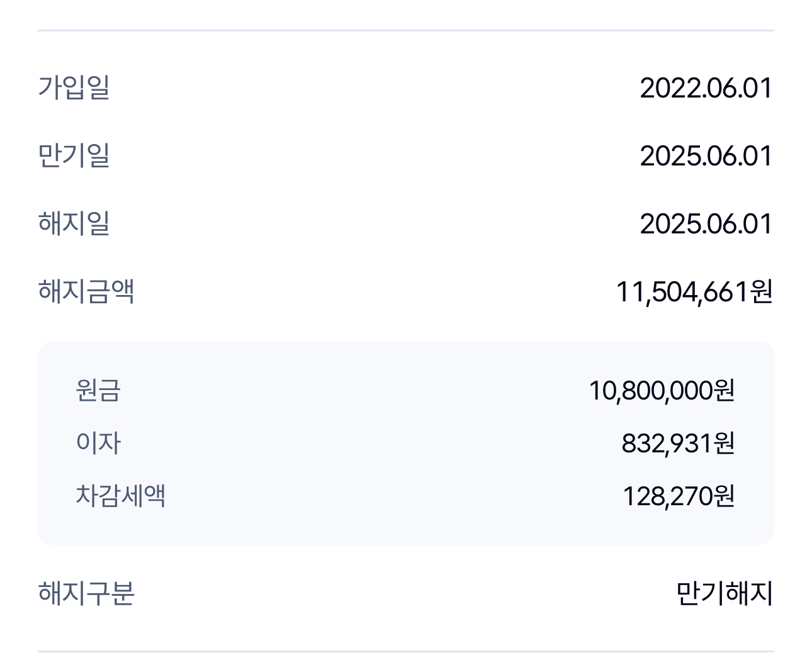Select the termination date value in 해지일 row
Screen dimensions: 812x665
[x=706, y=223]
